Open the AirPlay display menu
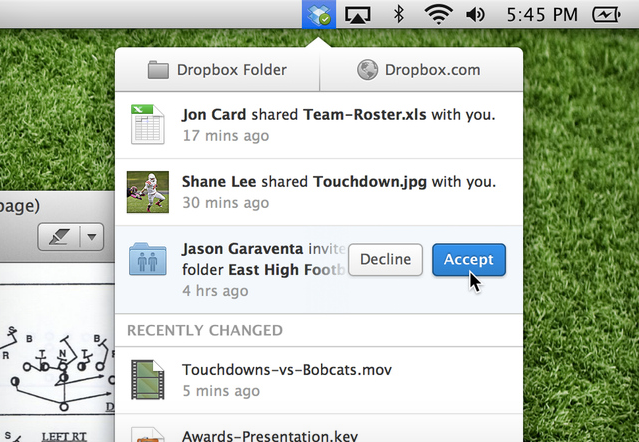639x442 pixels. pyautogui.click(x=357, y=15)
